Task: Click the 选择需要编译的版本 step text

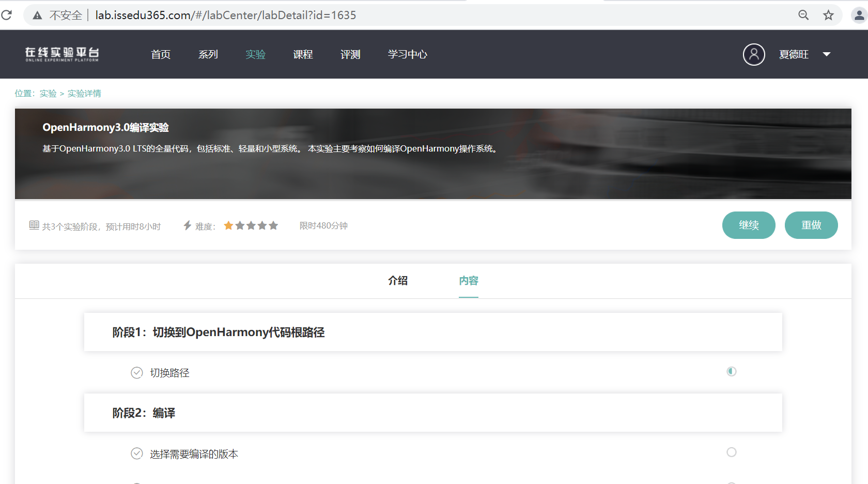Action: pos(194,454)
